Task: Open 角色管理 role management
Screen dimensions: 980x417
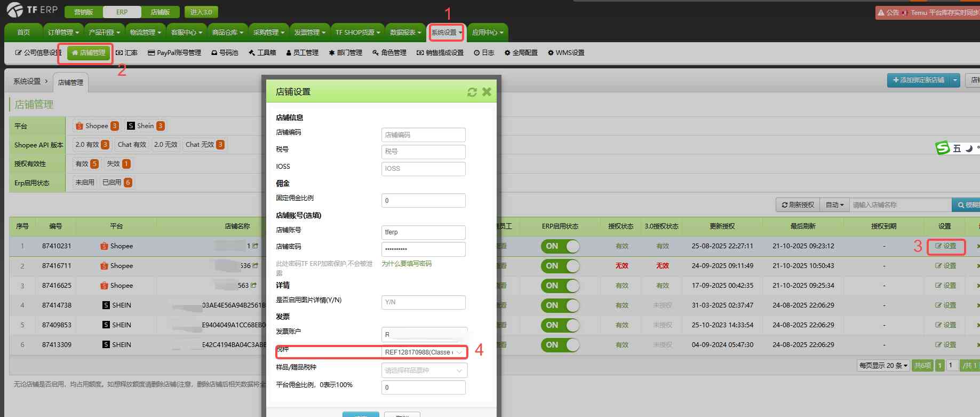Action: pos(389,53)
